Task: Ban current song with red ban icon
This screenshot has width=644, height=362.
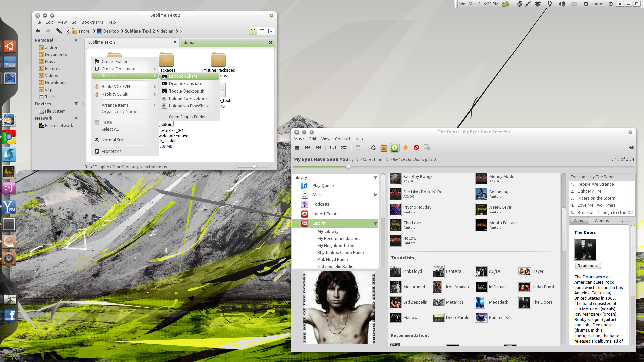Action: pyautogui.click(x=416, y=148)
